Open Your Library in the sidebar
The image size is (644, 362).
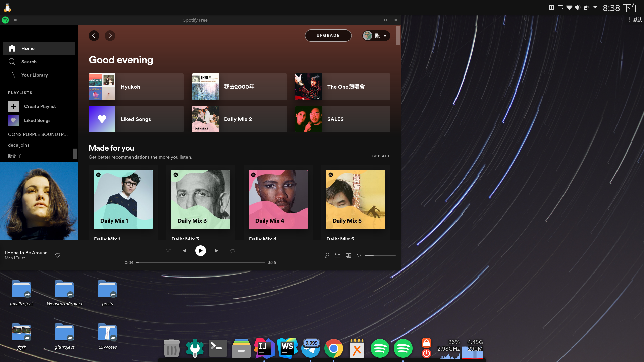click(x=34, y=75)
